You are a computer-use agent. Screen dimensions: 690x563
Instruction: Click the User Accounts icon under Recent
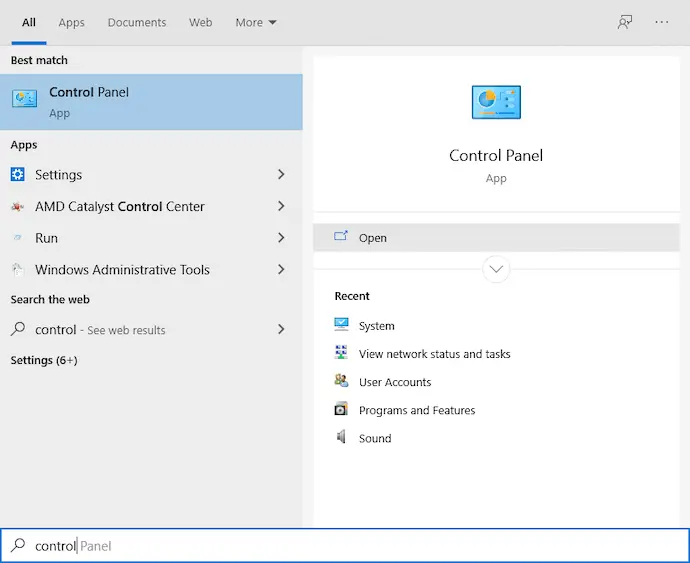(x=341, y=381)
